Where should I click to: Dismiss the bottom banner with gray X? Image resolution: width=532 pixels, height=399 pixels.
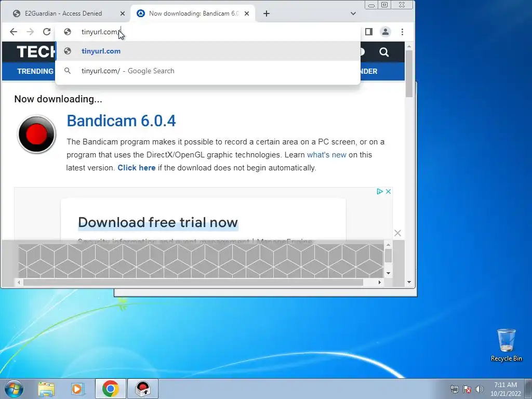397,233
